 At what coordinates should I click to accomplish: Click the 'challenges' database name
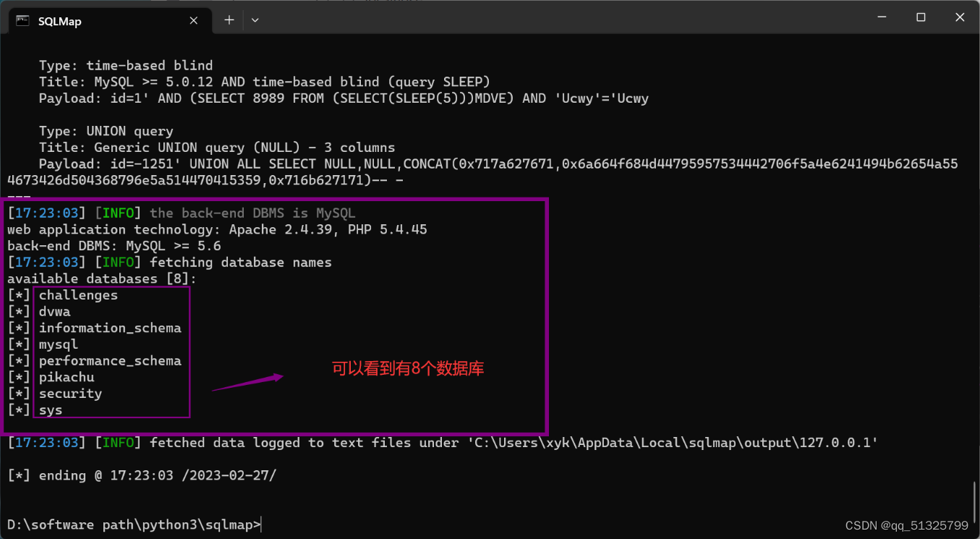[78, 295]
